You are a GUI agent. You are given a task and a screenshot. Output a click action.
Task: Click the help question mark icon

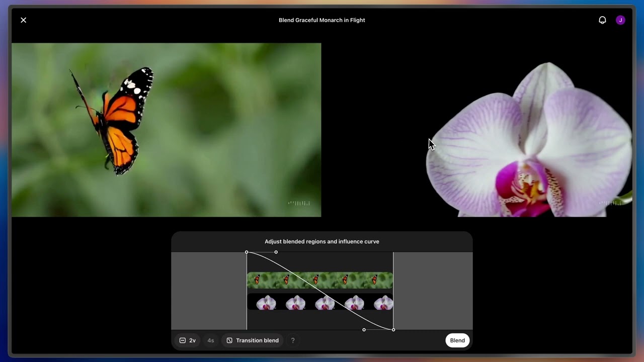coord(293,340)
